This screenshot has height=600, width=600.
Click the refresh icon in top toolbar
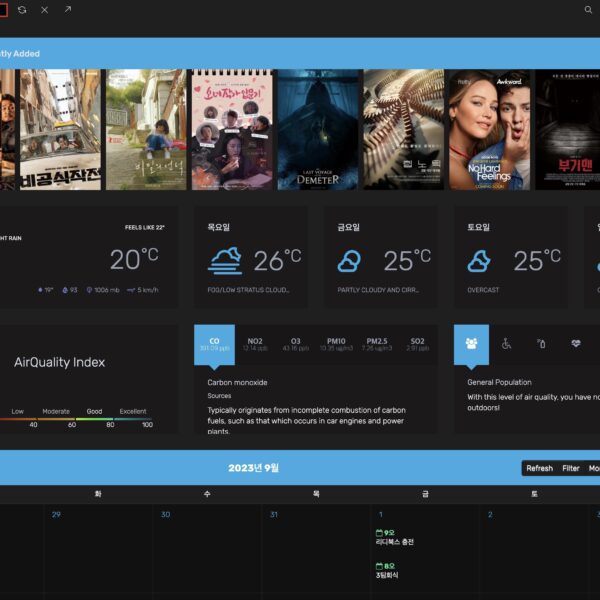tap(22, 9)
